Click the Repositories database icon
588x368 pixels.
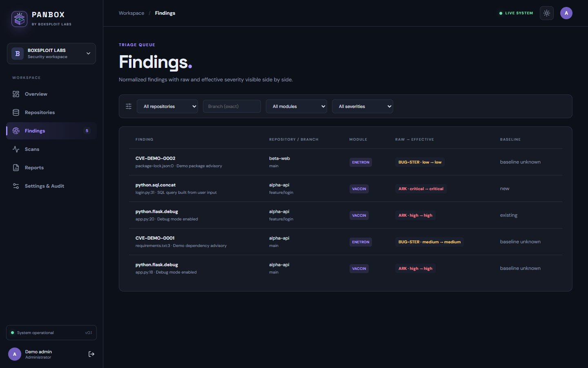click(x=16, y=112)
